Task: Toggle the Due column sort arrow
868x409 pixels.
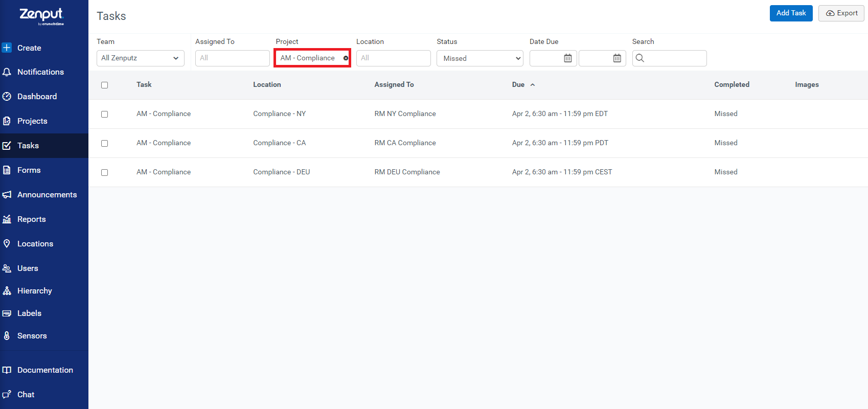Action: pos(532,85)
